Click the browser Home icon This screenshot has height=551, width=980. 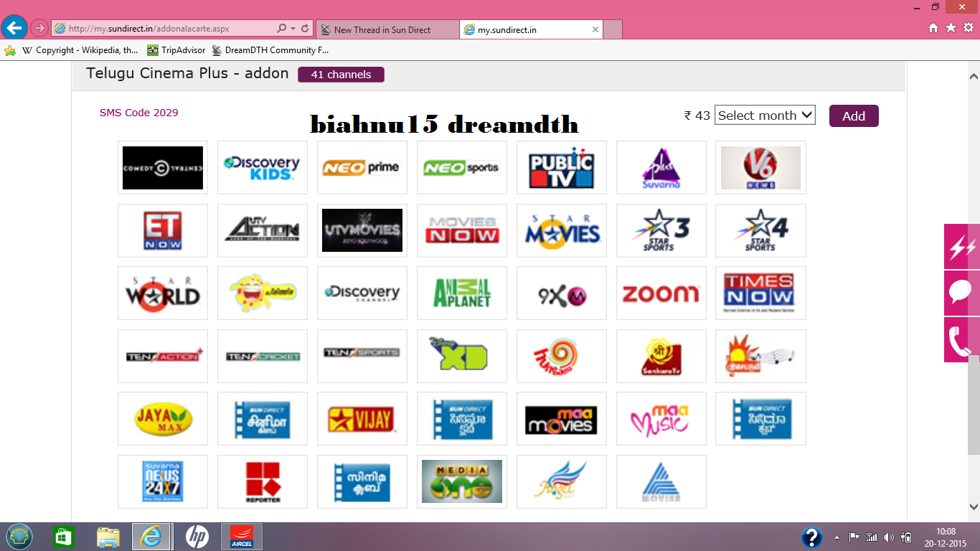coord(933,28)
